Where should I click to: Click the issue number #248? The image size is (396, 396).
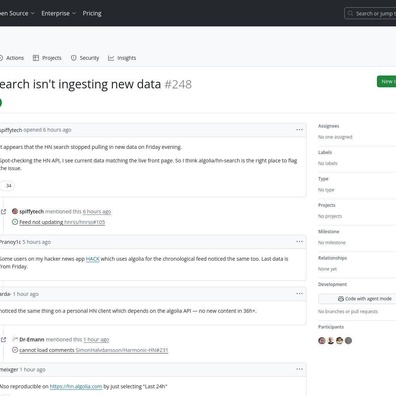[178, 84]
